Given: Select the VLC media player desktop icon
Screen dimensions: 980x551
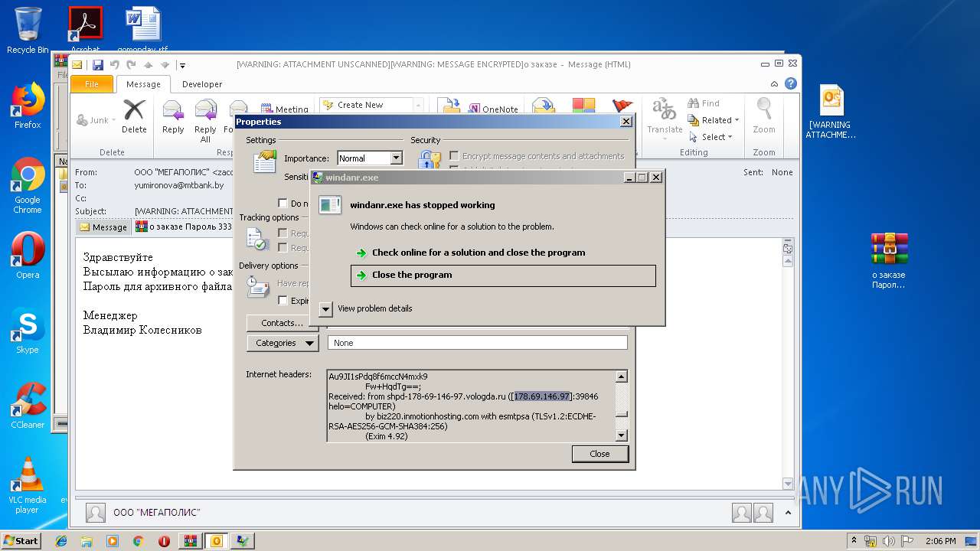Looking at the screenshot, I should tap(28, 485).
